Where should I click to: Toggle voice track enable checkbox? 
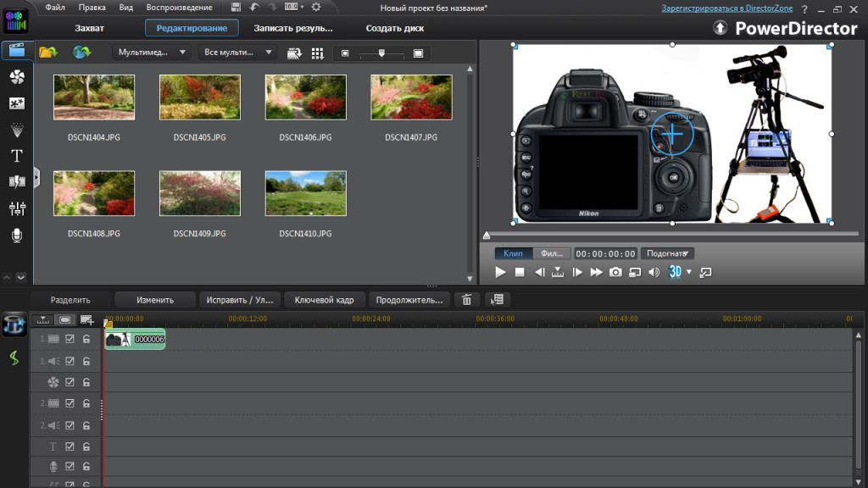[70, 467]
